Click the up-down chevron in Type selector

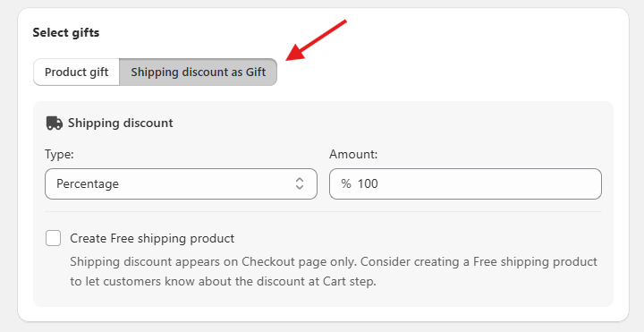[300, 183]
